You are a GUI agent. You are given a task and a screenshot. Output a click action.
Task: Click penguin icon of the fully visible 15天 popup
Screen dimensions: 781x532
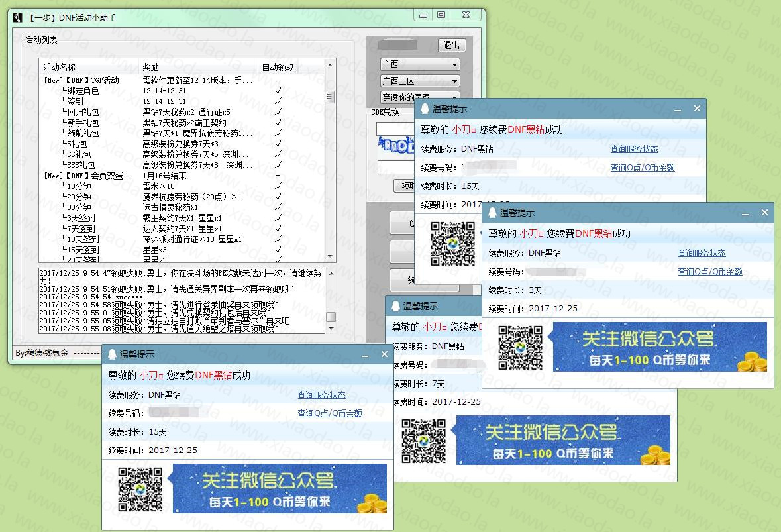(112, 354)
